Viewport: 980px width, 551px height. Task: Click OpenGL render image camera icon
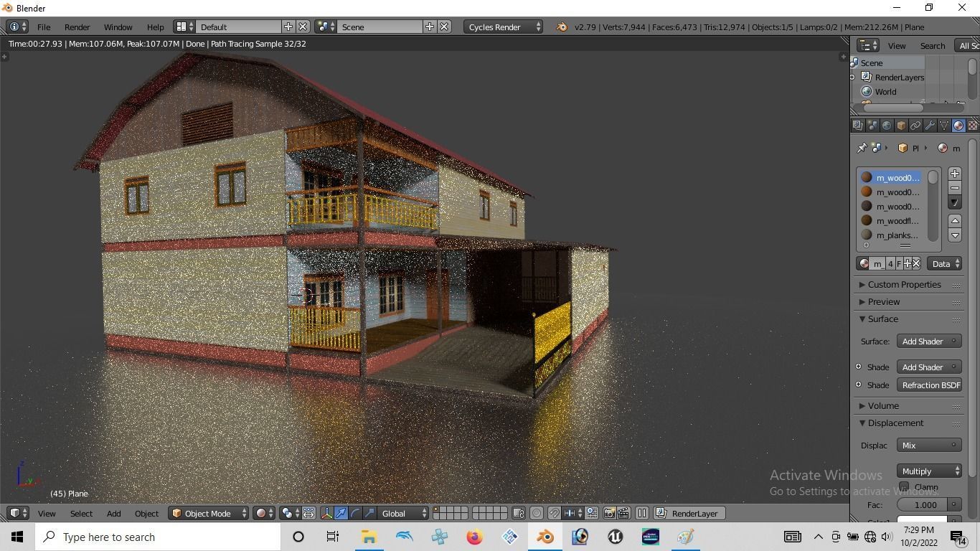tap(609, 514)
